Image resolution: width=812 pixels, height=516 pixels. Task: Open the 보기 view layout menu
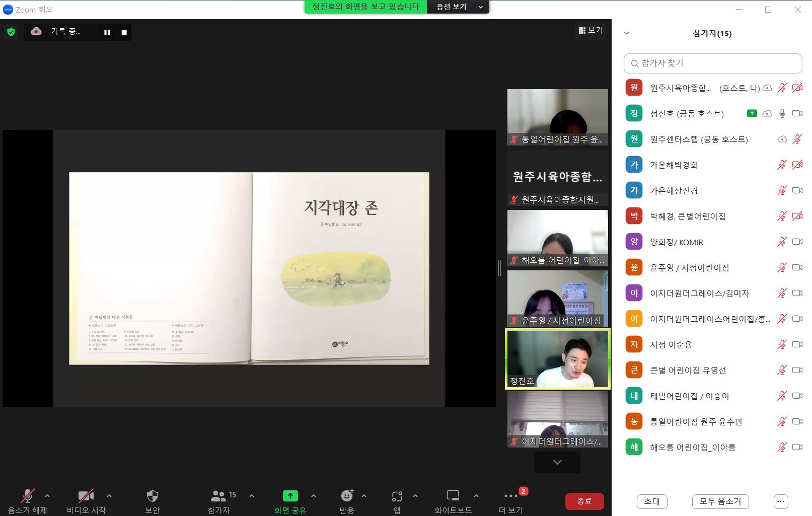[x=590, y=30]
